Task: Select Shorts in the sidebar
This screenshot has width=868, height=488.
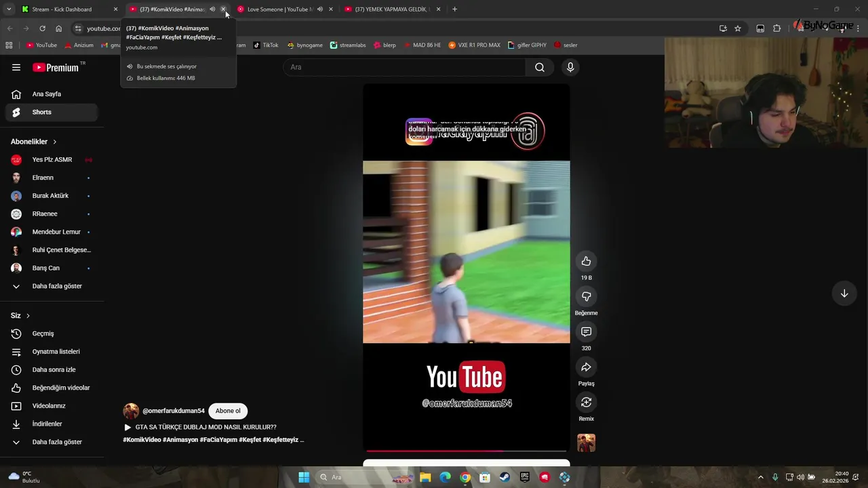Action: 52,112
